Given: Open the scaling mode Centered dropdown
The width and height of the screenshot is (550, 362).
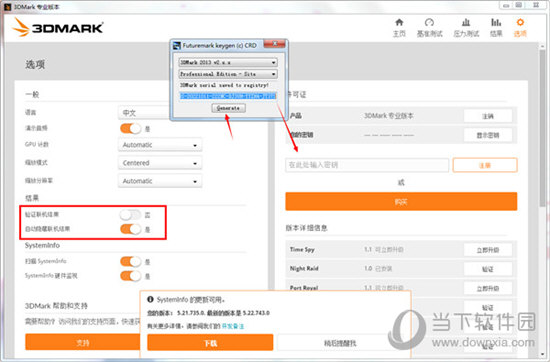Looking at the screenshot, I should click(x=160, y=163).
